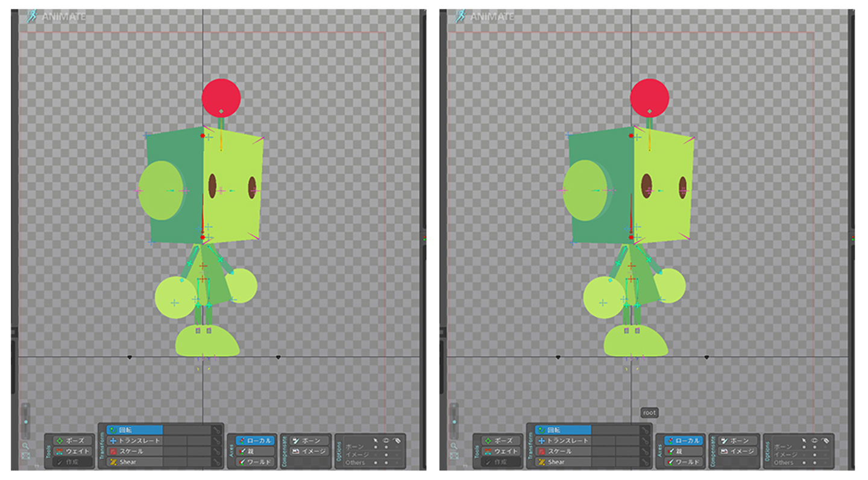Set axes to ワールド in the right screenshot
The height and width of the screenshot is (480, 868).
point(684,462)
